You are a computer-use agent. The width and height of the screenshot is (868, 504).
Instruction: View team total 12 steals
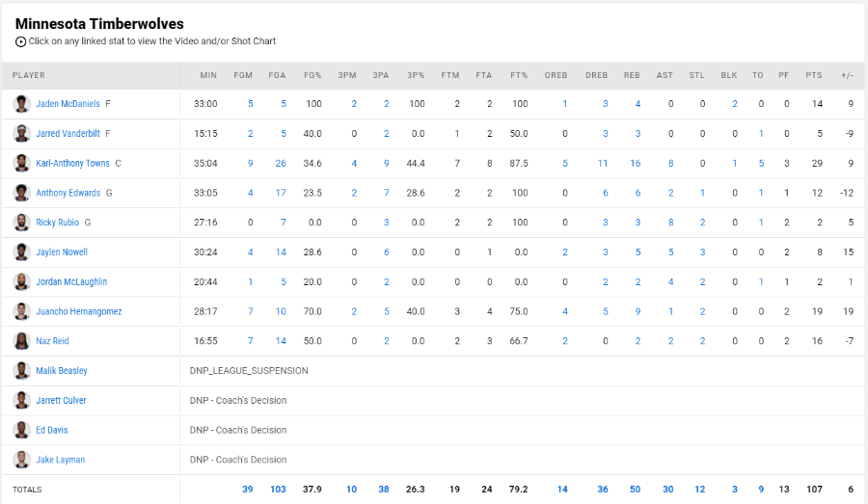coord(700,489)
